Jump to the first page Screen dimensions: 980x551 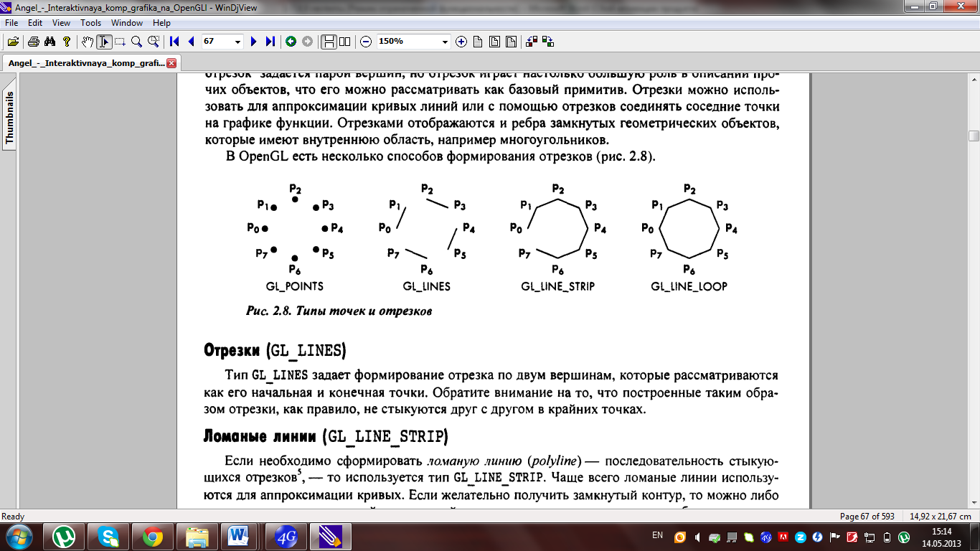[174, 42]
